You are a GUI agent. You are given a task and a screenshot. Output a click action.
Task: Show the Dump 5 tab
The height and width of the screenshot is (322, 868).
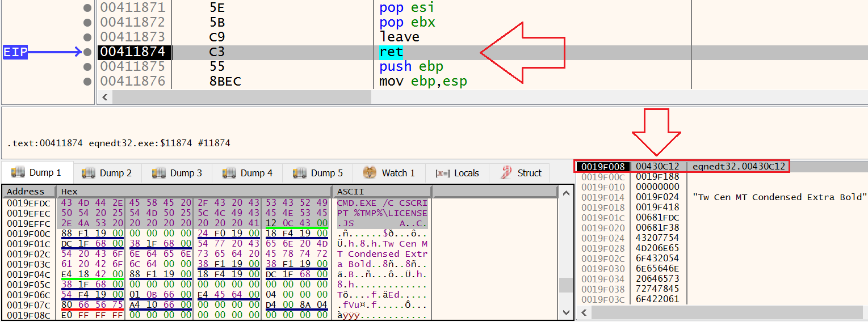pos(318,173)
